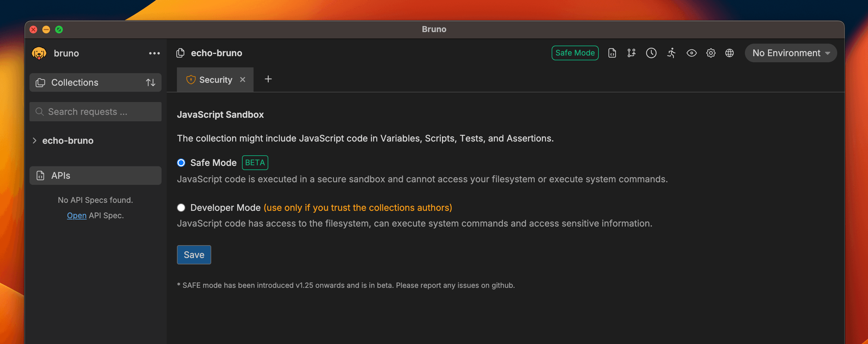Viewport: 868px width, 344px height.
Task: Select the Safe Mode radio button
Action: click(181, 163)
